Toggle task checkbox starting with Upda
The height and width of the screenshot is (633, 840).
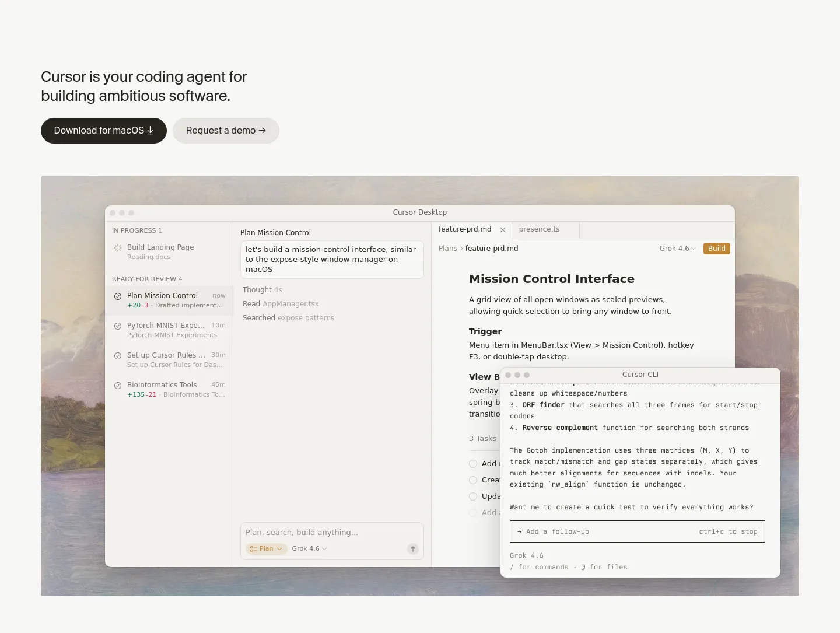pos(473,496)
